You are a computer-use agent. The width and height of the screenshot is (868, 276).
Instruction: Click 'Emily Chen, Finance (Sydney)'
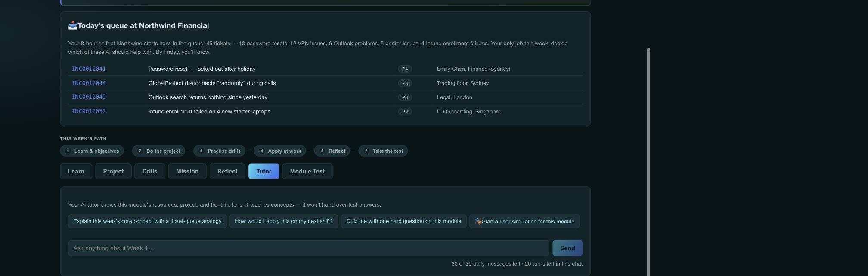[x=474, y=69]
